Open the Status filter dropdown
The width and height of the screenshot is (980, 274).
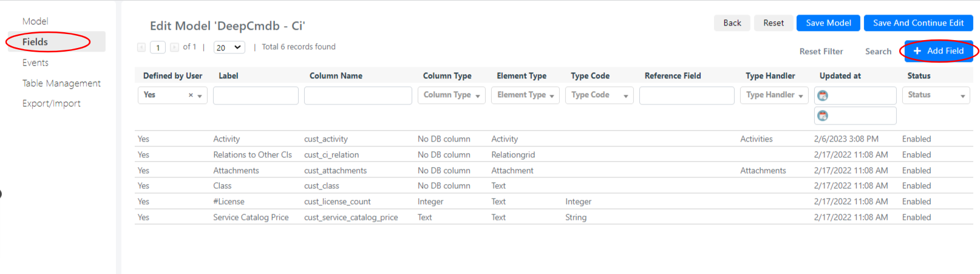(936, 95)
